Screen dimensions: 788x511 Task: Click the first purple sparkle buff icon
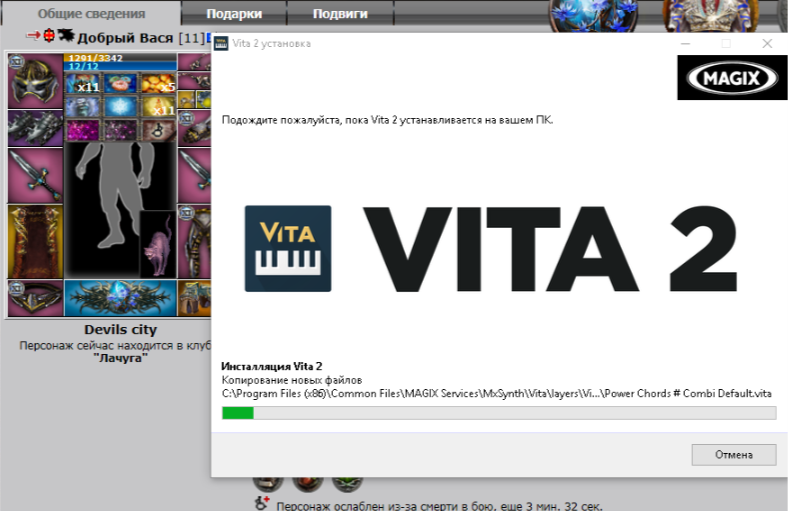[x=83, y=130]
